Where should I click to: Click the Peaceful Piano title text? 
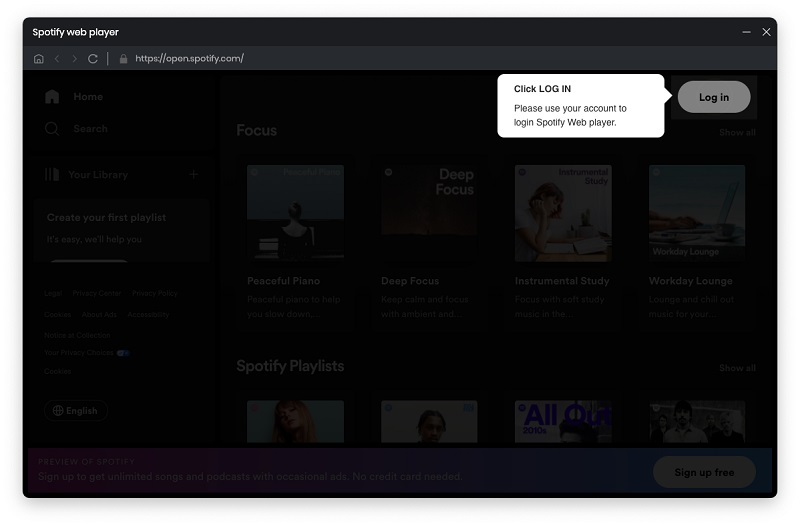click(284, 281)
